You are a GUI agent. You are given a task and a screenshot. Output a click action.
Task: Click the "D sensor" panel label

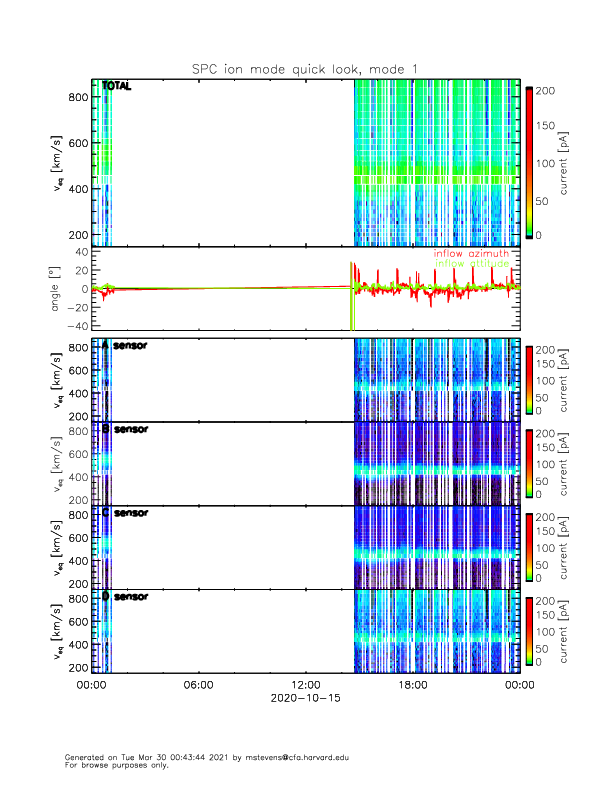pyautogui.click(x=124, y=597)
